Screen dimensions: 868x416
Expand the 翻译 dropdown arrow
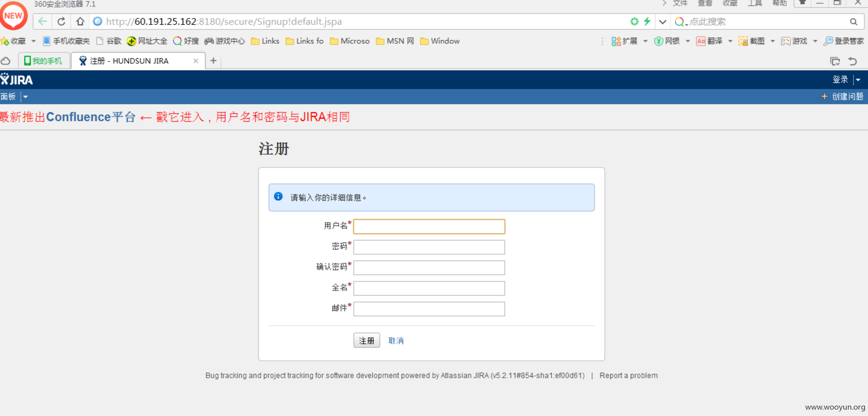(730, 41)
